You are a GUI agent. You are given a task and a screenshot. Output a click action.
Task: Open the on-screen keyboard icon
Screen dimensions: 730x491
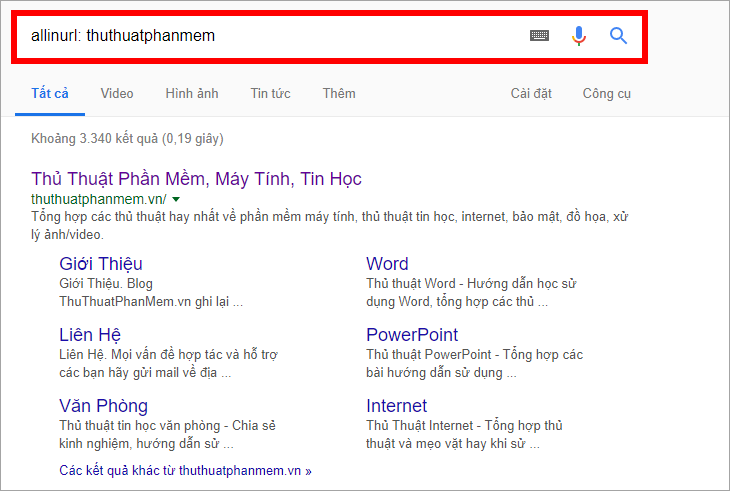540,35
